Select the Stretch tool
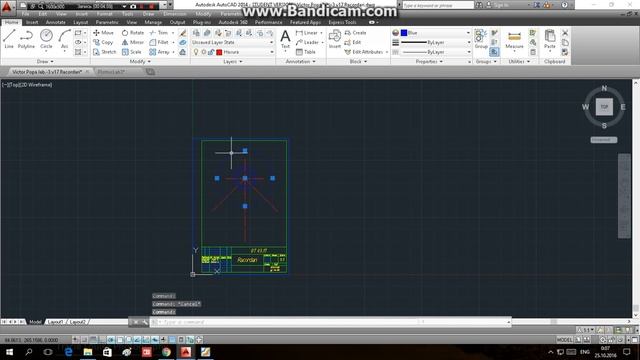 pos(104,52)
